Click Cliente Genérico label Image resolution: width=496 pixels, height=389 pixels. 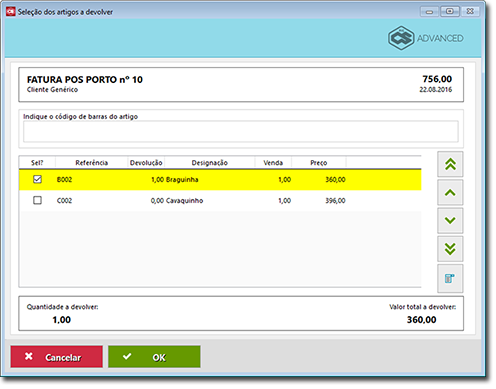point(52,90)
